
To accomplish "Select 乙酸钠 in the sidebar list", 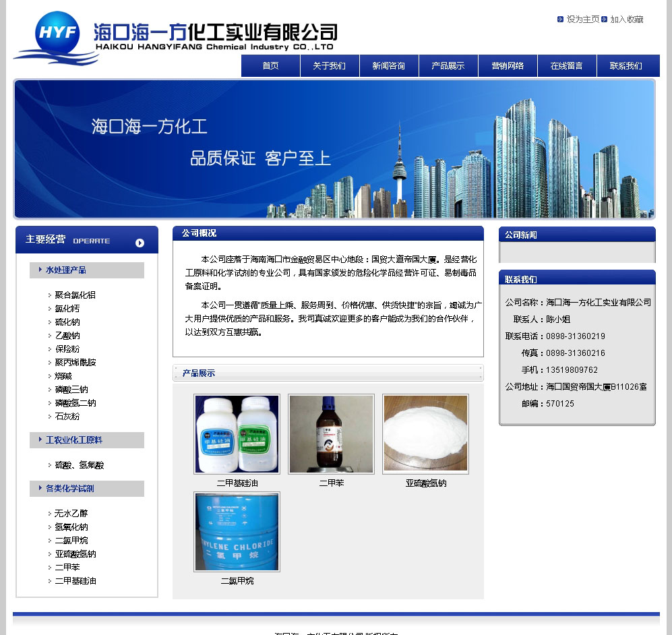I will [x=67, y=336].
